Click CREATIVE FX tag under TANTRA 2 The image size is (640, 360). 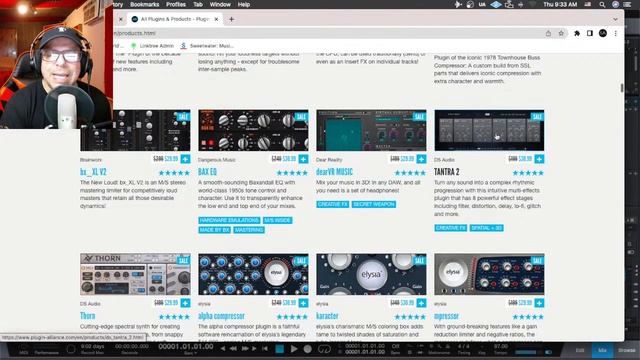click(451, 228)
